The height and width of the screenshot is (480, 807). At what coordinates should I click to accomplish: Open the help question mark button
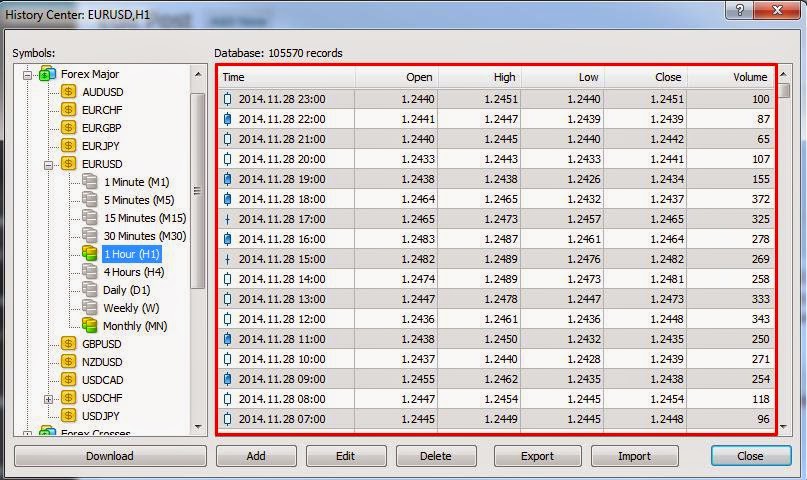(x=740, y=10)
